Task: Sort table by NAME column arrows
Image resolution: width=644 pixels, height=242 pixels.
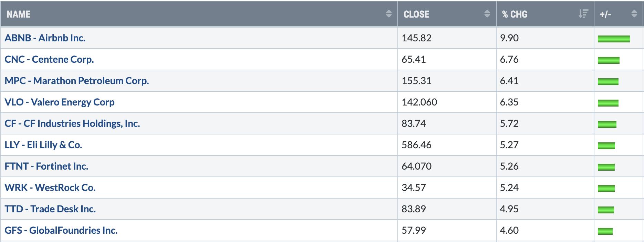Action: click(389, 14)
